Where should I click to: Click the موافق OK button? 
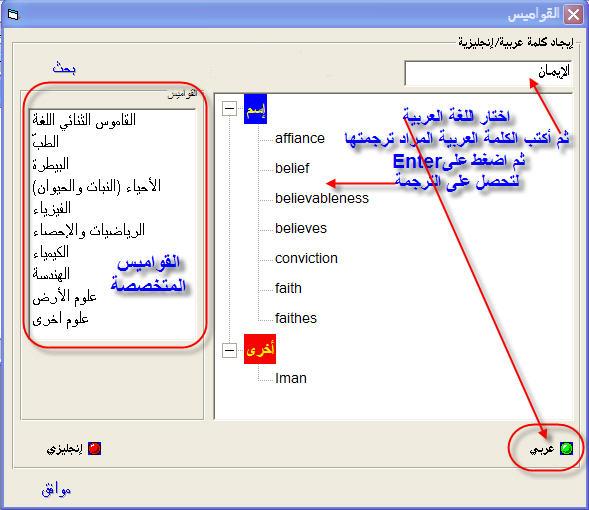pos(56,489)
